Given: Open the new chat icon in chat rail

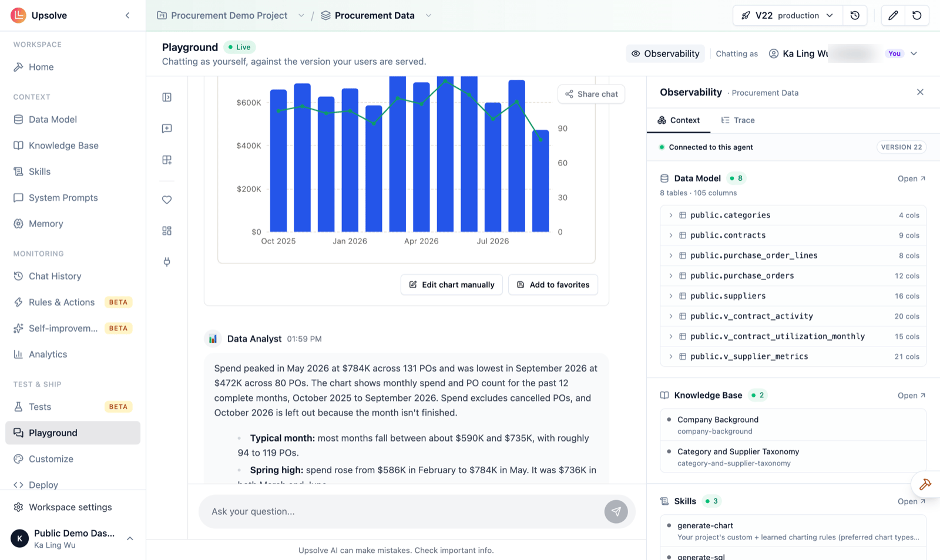Looking at the screenshot, I should click(x=167, y=129).
